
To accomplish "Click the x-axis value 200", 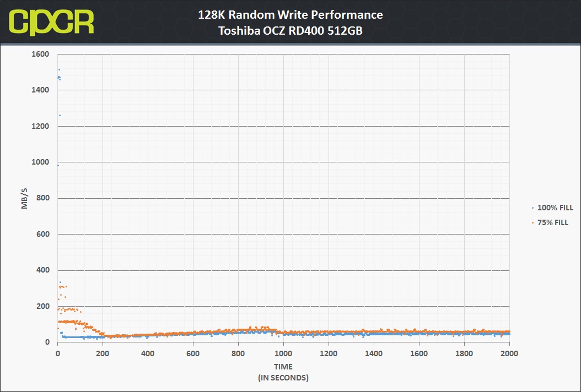I will coord(103,353).
